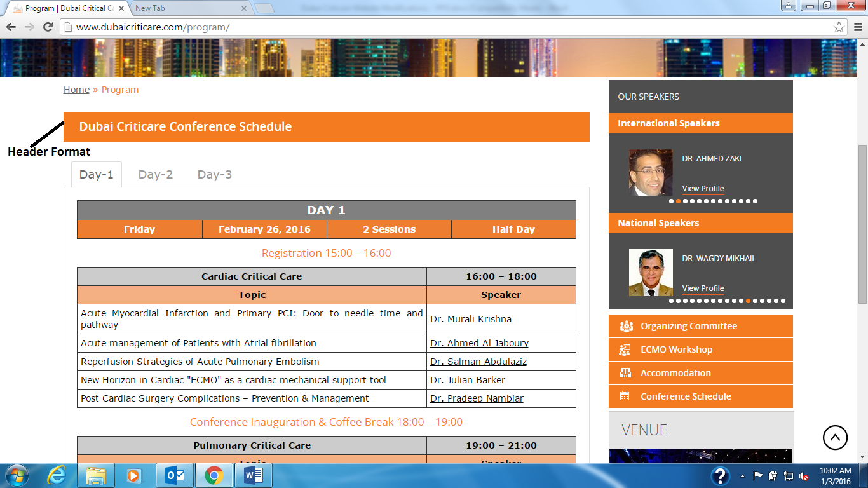Click the Windows Start button
Screen dimensions: 868x488
(16, 475)
